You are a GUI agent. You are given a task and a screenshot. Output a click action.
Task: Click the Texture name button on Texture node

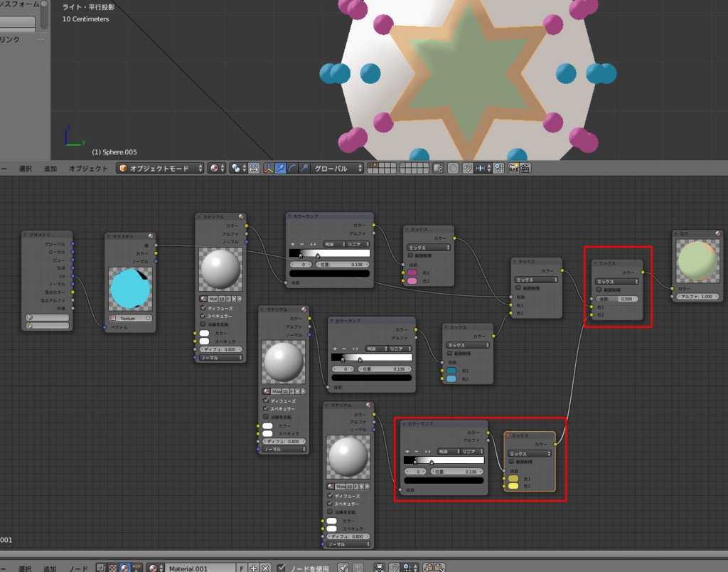131,318
